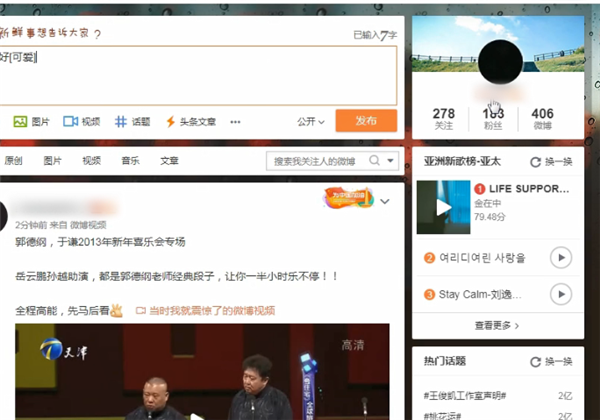Image resolution: width=600 pixels, height=420 pixels.
Task: Open LIFE SUPPOR... song title
Action: click(529, 189)
